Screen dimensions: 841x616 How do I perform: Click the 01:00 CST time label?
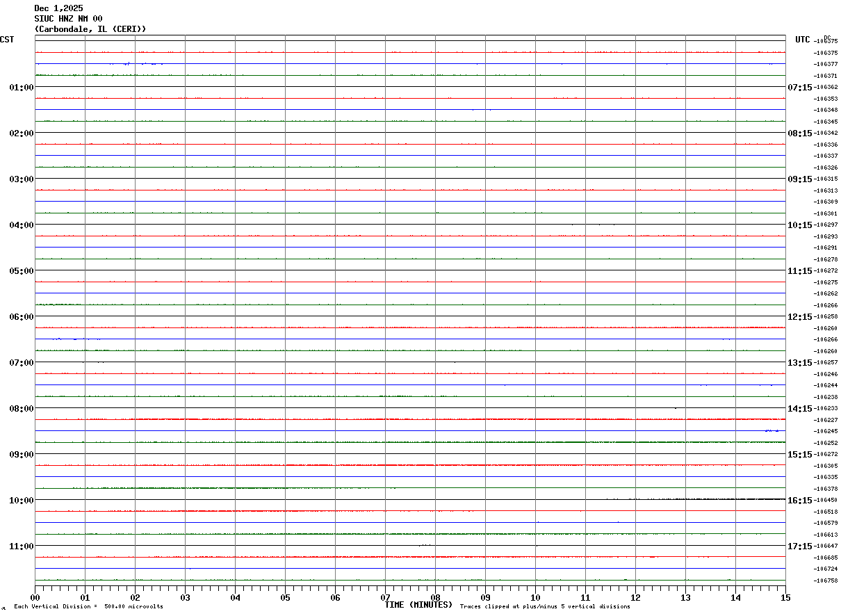pyautogui.click(x=22, y=88)
